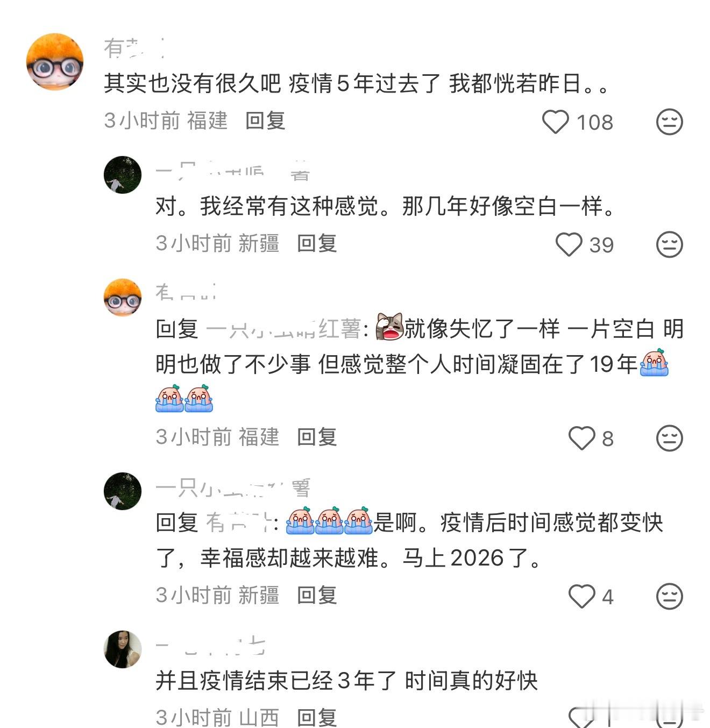710x728 pixels.
Task: Open mentioned user ending in 红薯
Action: click(283, 329)
